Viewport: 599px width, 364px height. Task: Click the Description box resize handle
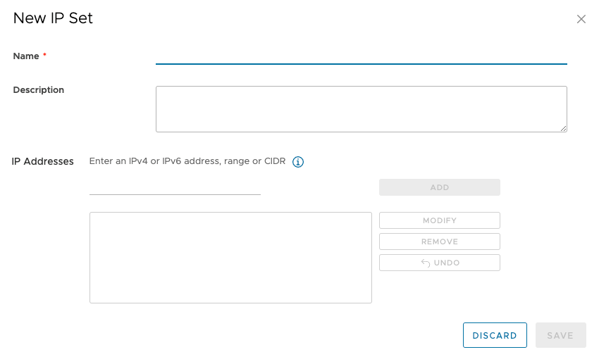click(563, 128)
